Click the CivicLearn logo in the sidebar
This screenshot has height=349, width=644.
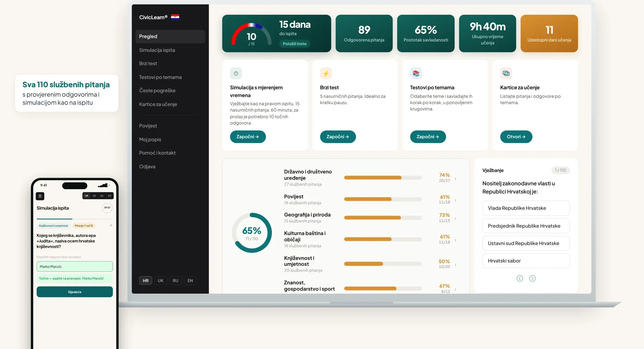[x=153, y=17]
